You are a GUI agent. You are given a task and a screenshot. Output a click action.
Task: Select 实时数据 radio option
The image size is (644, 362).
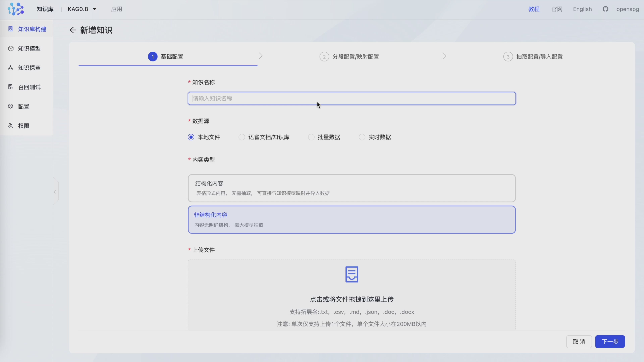tap(362, 137)
